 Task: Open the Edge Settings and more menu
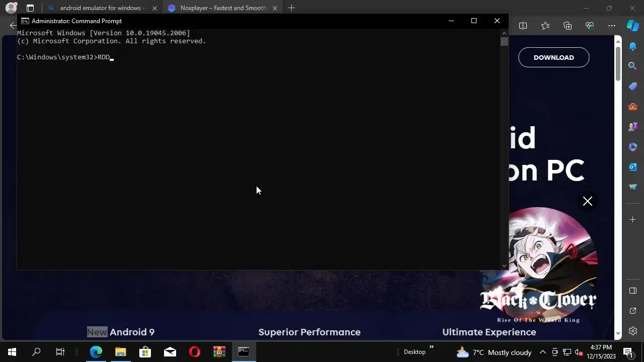tap(612, 26)
